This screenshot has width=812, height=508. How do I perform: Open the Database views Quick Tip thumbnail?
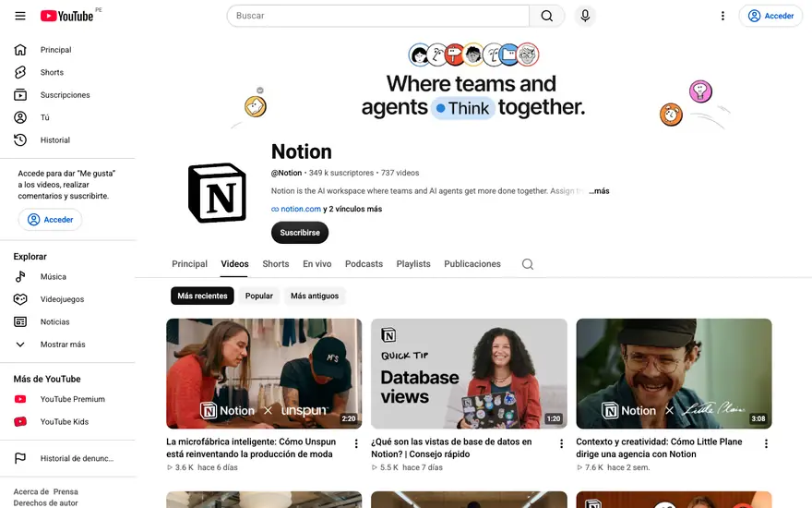coord(469,374)
